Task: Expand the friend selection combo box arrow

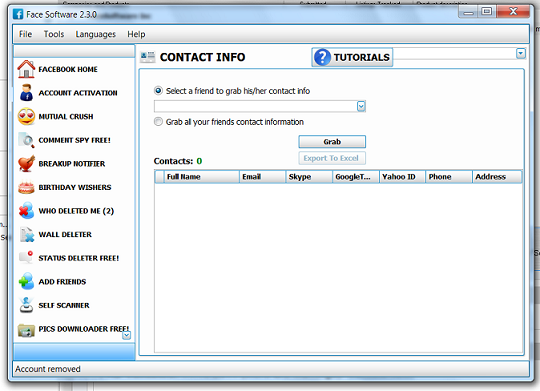Action: [361, 106]
